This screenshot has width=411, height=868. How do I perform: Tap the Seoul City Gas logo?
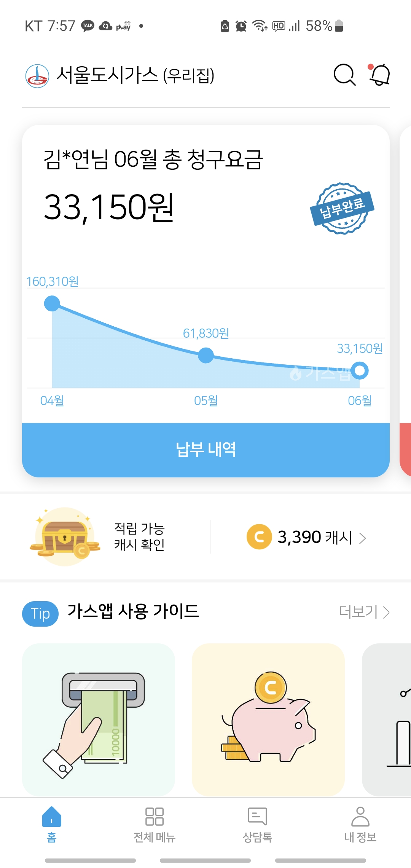[37, 76]
